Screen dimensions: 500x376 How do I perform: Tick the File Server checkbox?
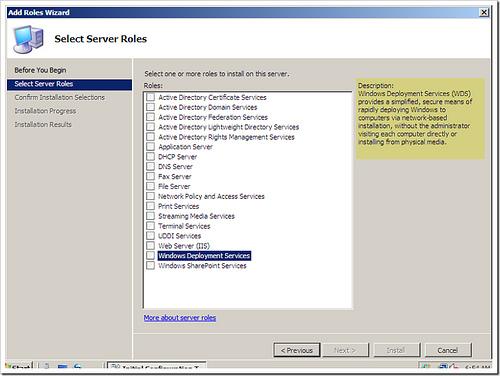[x=150, y=186]
